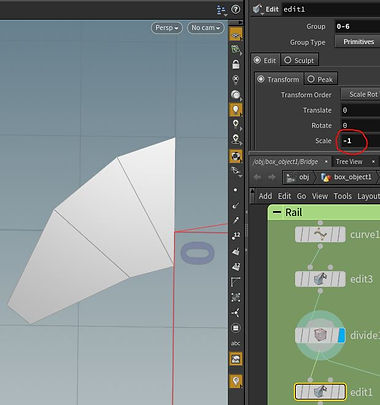Open the Group Type Primitives dropdown
The height and width of the screenshot is (405, 380).
tap(357, 42)
